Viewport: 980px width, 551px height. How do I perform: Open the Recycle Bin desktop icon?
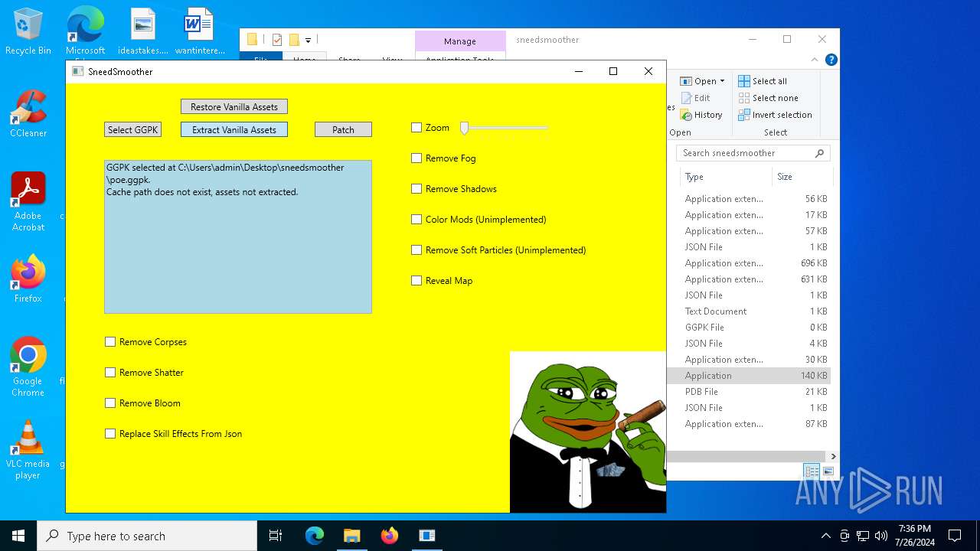tap(28, 32)
